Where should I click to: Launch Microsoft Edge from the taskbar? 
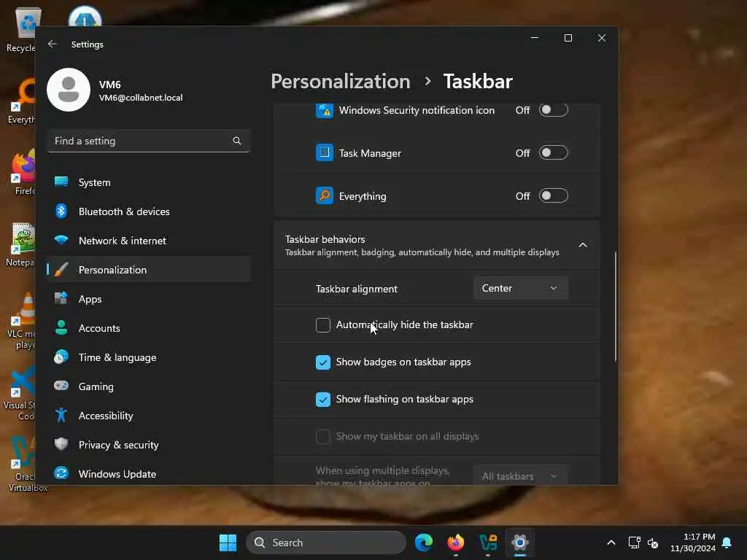424,542
